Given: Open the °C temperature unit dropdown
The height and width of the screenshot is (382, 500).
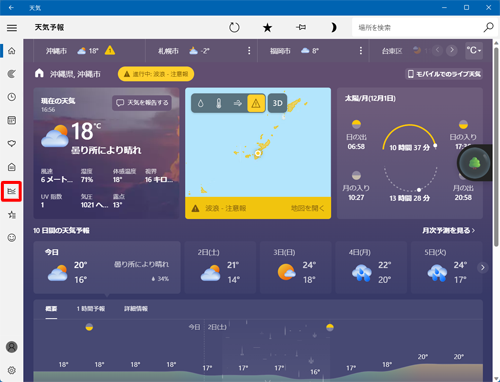Looking at the screenshot, I should (474, 51).
